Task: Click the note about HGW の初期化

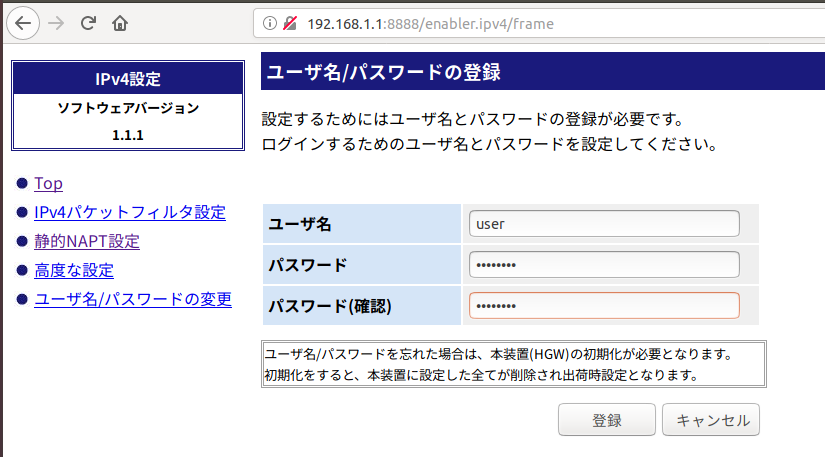Action: pyautogui.click(x=498, y=354)
